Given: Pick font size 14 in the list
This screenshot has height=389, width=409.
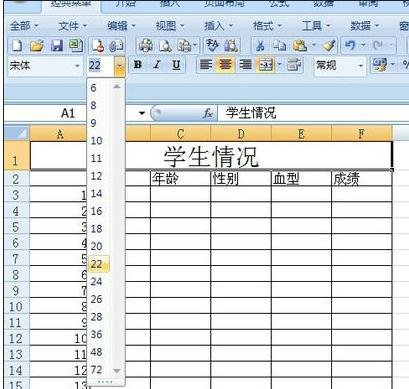Looking at the screenshot, I should click(x=96, y=193).
